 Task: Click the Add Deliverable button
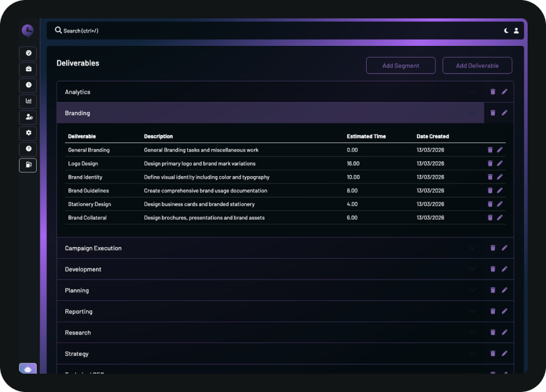(477, 65)
